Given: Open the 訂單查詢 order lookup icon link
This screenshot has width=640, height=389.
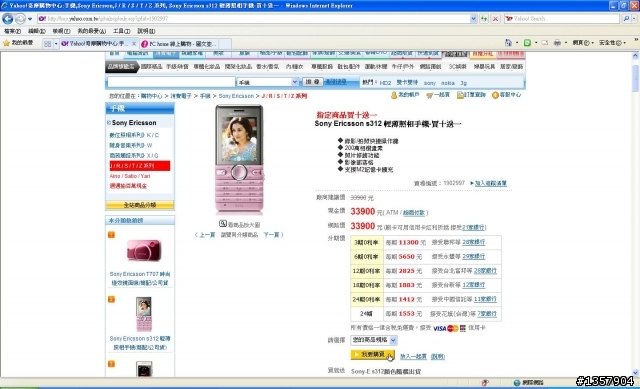Looking at the screenshot, I should (x=471, y=95).
